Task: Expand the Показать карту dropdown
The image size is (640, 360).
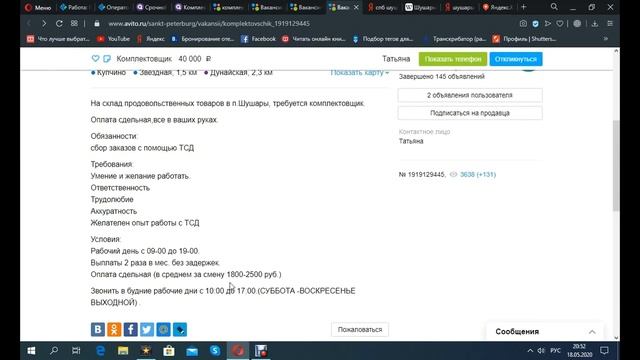Action: (359, 72)
